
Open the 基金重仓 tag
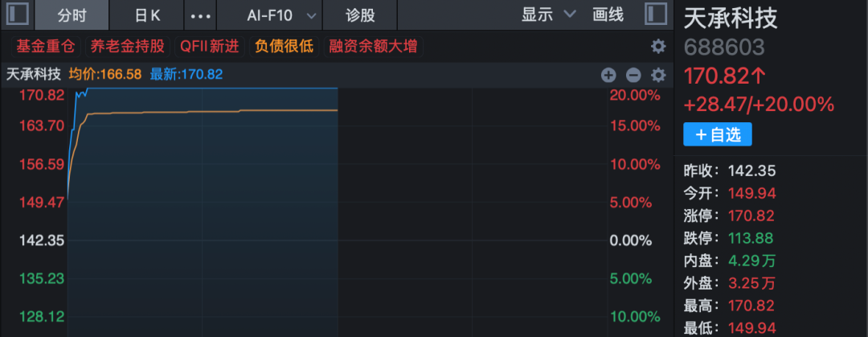(47, 47)
